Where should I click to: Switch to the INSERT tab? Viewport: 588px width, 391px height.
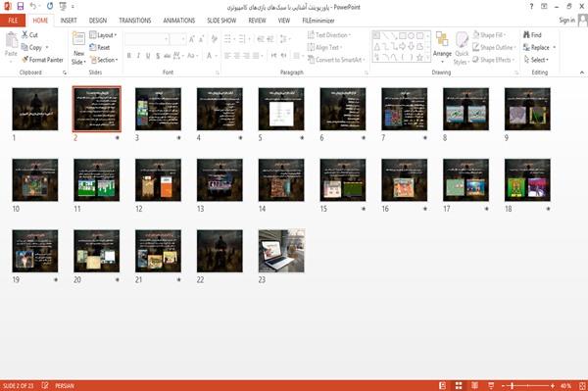pyautogui.click(x=69, y=21)
